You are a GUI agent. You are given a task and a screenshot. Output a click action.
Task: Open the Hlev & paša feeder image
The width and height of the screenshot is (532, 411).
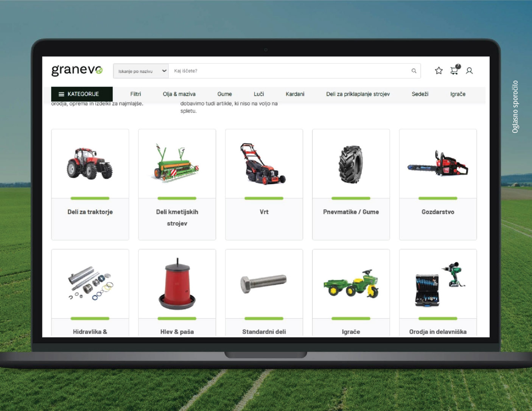point(177,284)
